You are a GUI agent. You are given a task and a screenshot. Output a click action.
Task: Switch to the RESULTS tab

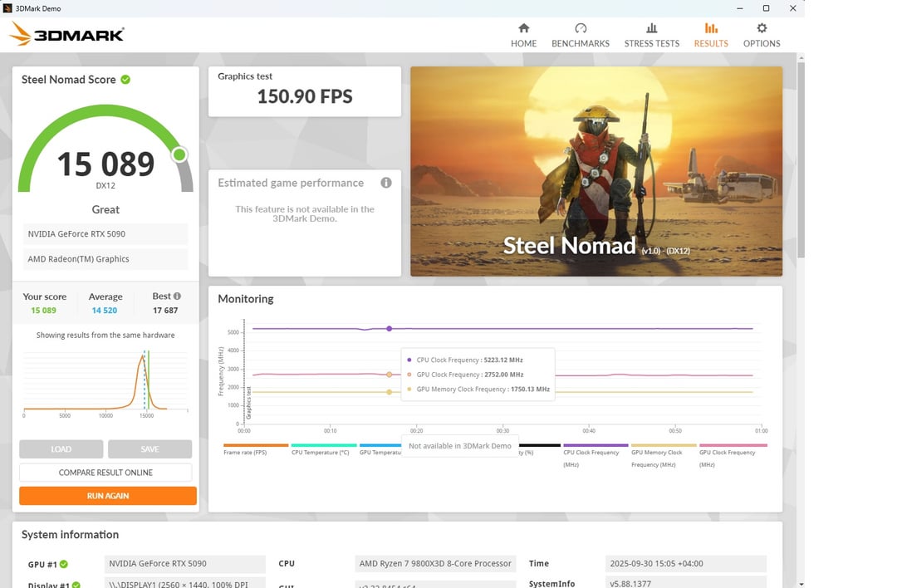tap(711, 35)
